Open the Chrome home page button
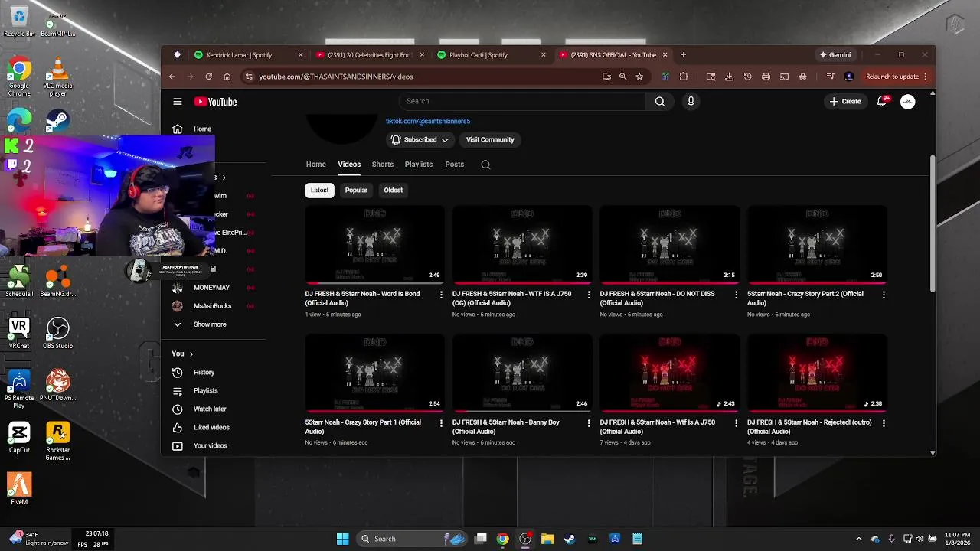The image size is (980, 551). [x=227, y=77]
